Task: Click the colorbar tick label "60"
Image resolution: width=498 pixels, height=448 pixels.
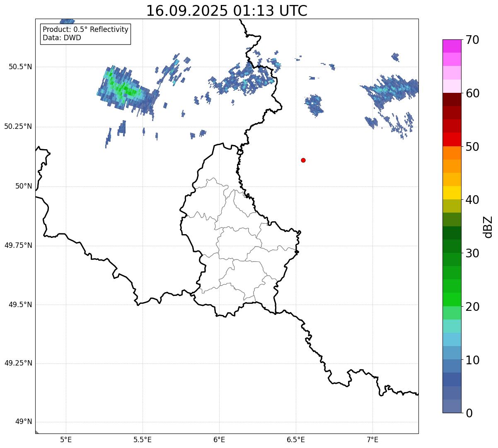Action: click(471, 94)
